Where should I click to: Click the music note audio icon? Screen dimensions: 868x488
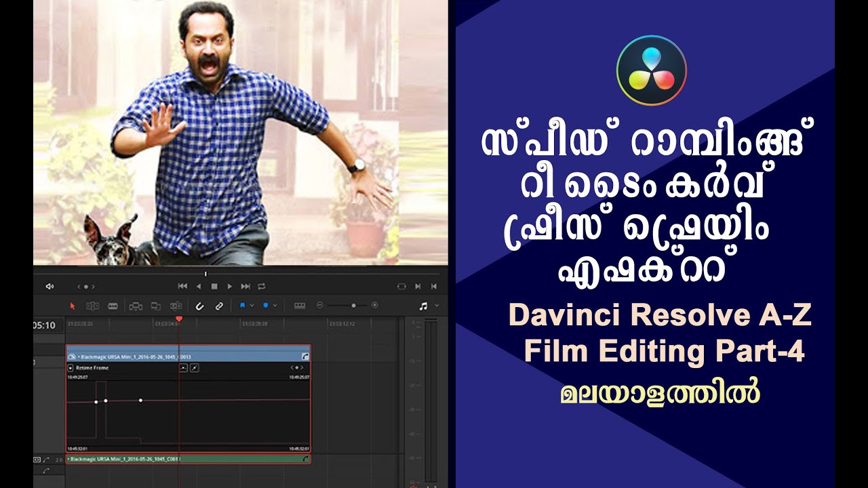pos(424,306)
